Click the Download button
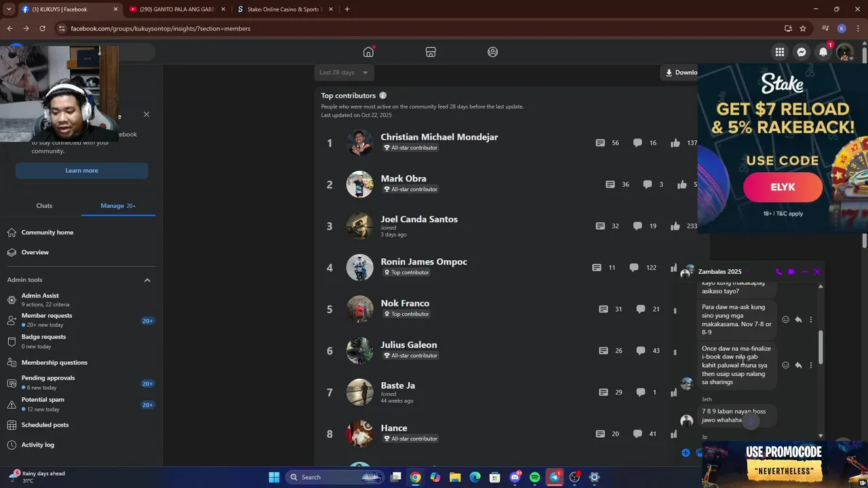This screenshot has width=868, height=488. pos(679,73)
